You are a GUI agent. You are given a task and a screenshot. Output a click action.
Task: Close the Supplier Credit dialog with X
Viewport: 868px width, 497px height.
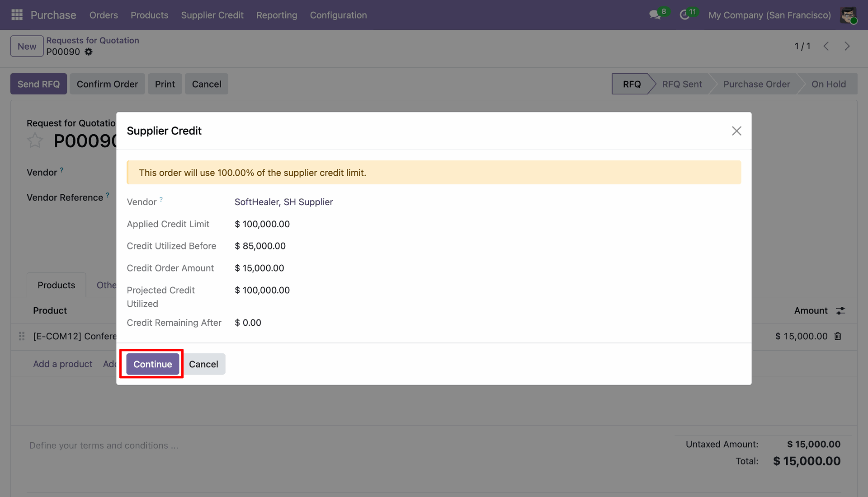click(x=736, y=131)
